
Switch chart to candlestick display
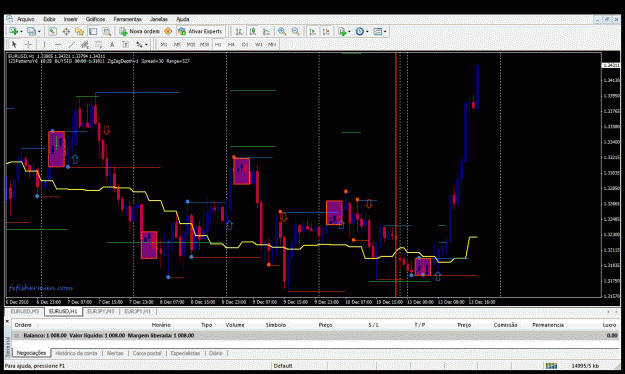pyautogui.click(x=252, y=31)
